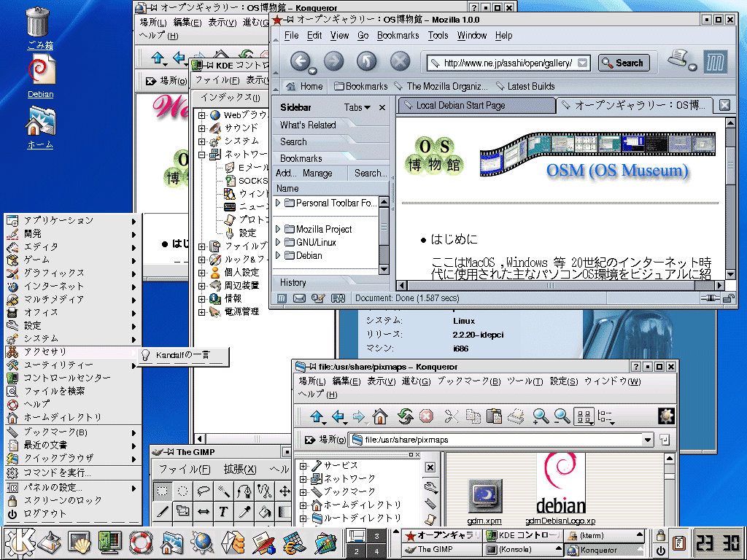Click the horizontal scrollbar thumb in Mozilla's page
The width and height of the screenshot is (747, 560).
(x=551, y=285)
